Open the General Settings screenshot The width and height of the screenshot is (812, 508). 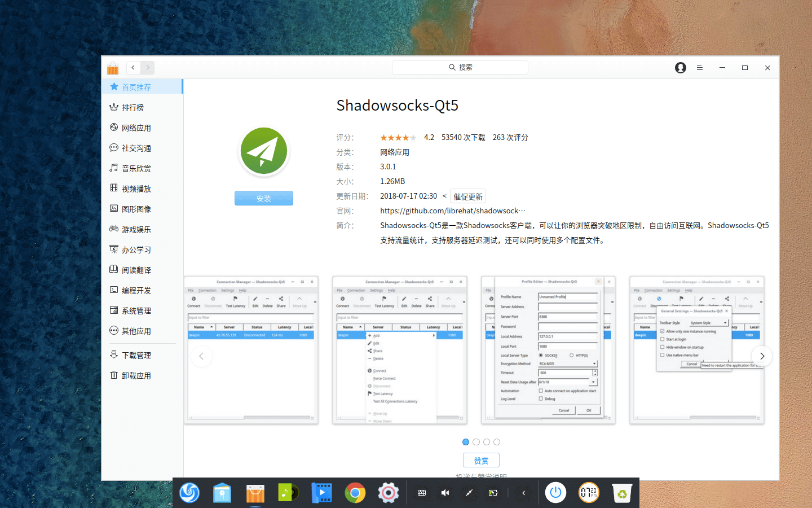pos(697,350)
